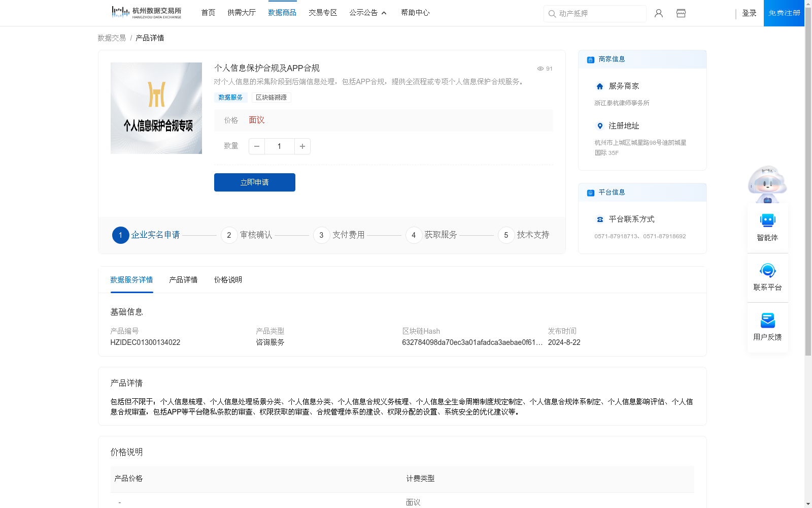This screenshot has width=812, height=508.
Task: Open the 用户反馈 mail icon
Action: click(767, 320)
